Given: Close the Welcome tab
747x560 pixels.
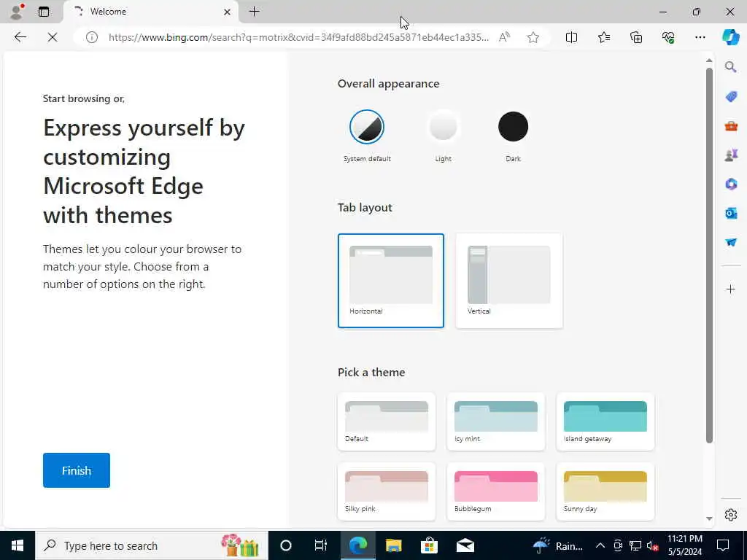Looking at the screenshot, I should tap(228, 12).
